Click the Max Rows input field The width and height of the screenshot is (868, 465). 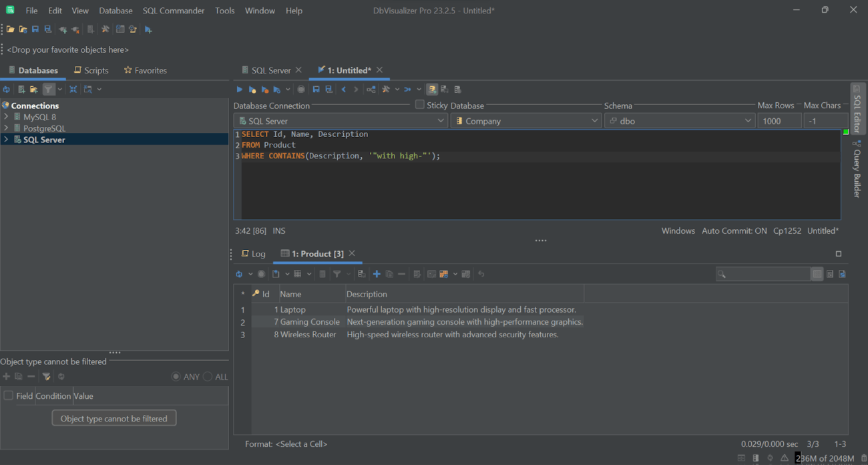pos(779,120)
